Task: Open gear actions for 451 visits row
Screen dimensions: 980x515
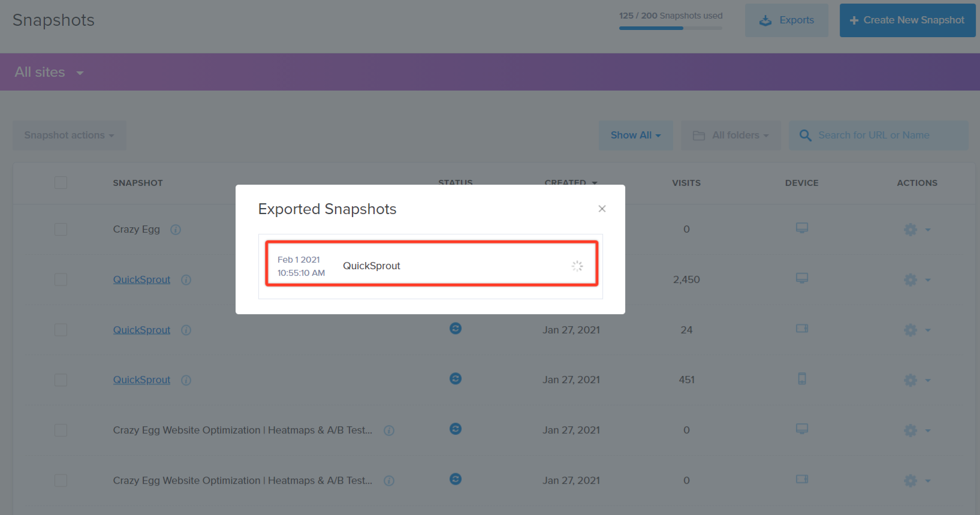Action: (x=910, y=380)
